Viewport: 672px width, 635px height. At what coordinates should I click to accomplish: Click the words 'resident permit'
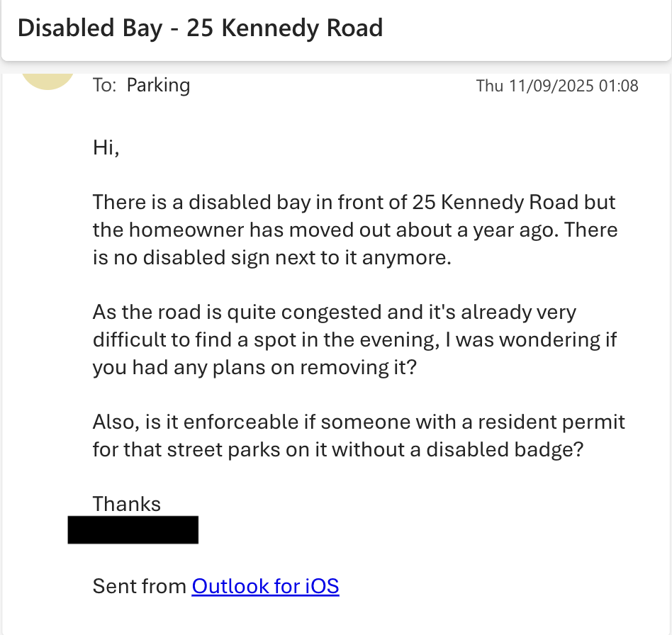click(x=551, y=422)
